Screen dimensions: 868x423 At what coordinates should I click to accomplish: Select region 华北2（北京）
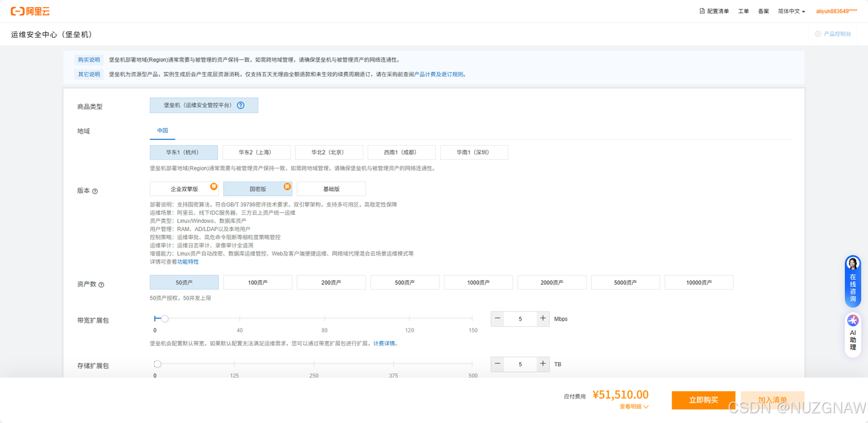(329, 152)
